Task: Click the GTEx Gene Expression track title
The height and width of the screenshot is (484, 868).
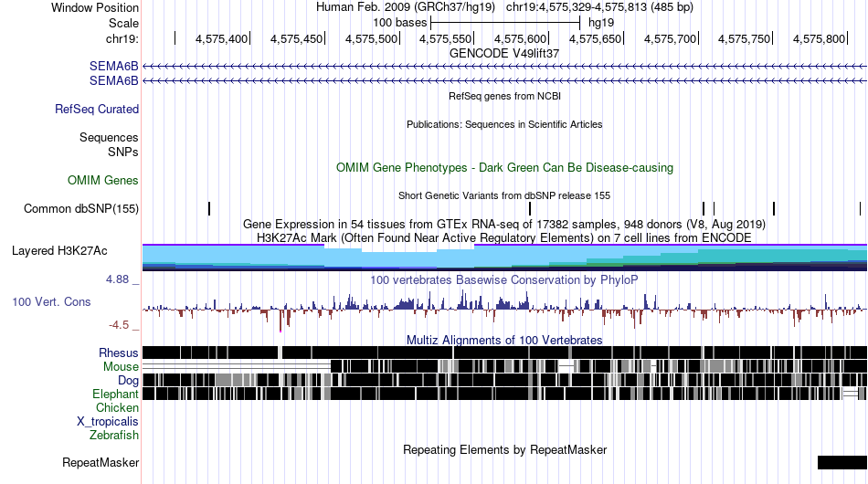Action: click(504, 225)
